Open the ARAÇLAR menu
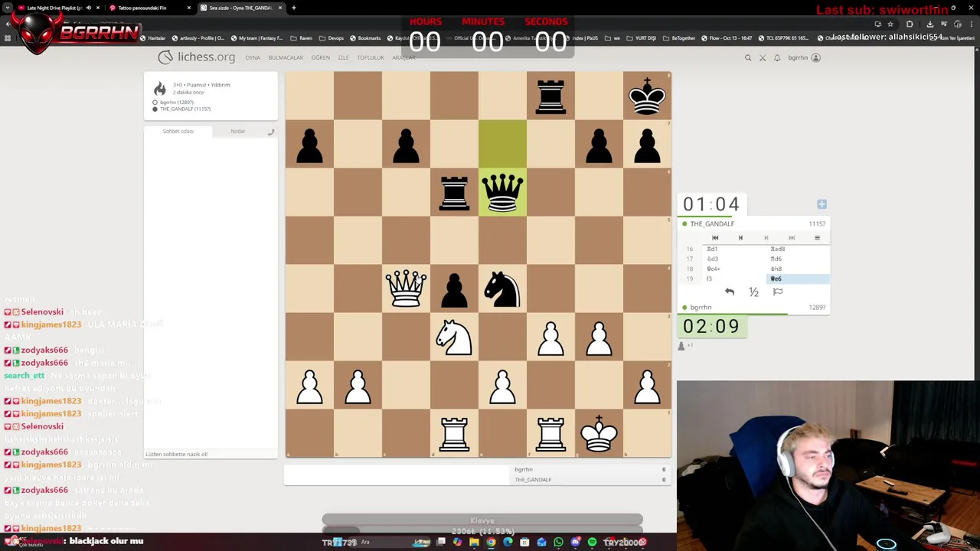 pyautogui.click(x=403, y=57)
